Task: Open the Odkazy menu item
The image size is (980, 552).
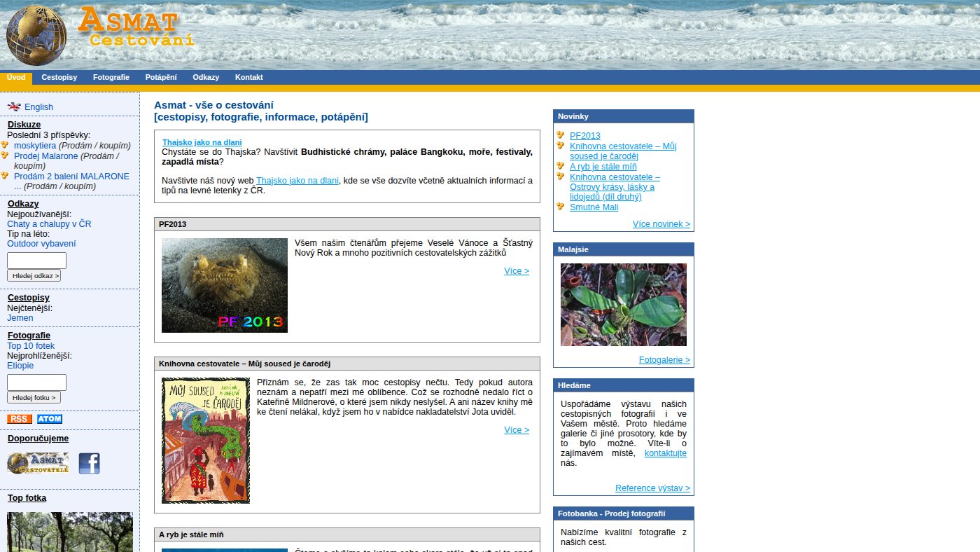Action: [x=206, y=78]
